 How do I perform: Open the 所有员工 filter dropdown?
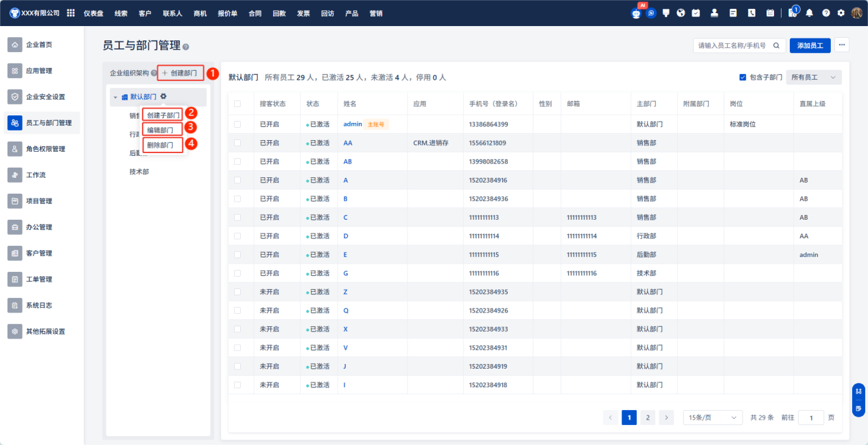click(814, 78)
